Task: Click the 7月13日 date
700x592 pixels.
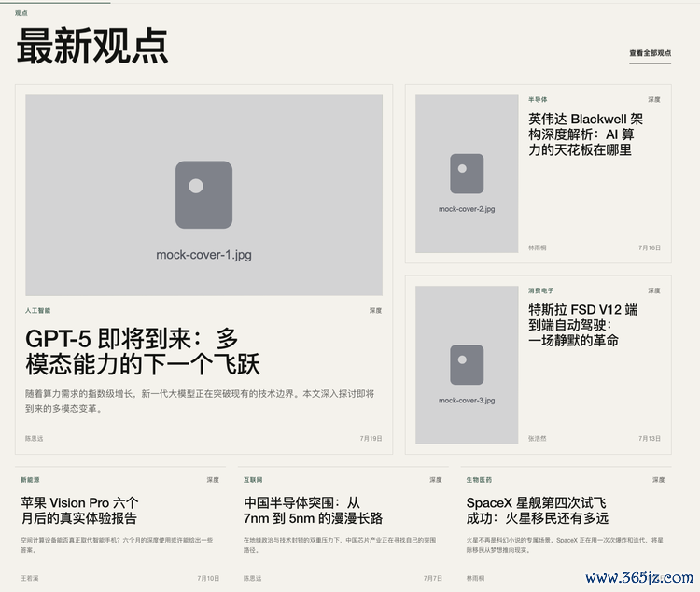Action: (x=650, y=438)
